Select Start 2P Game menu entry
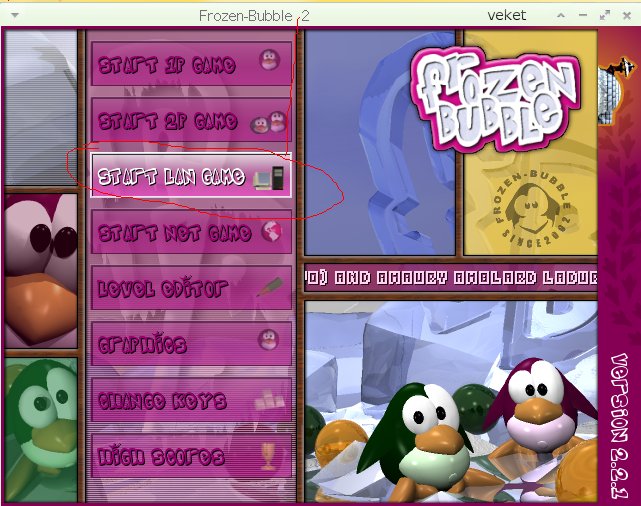This screenshot has width=641, height=506. [x=191, y=120]
